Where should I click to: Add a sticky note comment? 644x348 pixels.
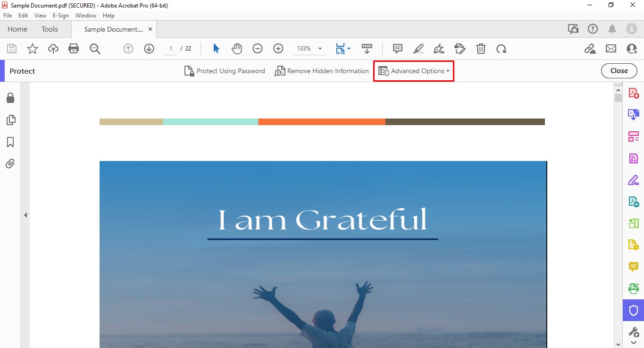[398, 49]
